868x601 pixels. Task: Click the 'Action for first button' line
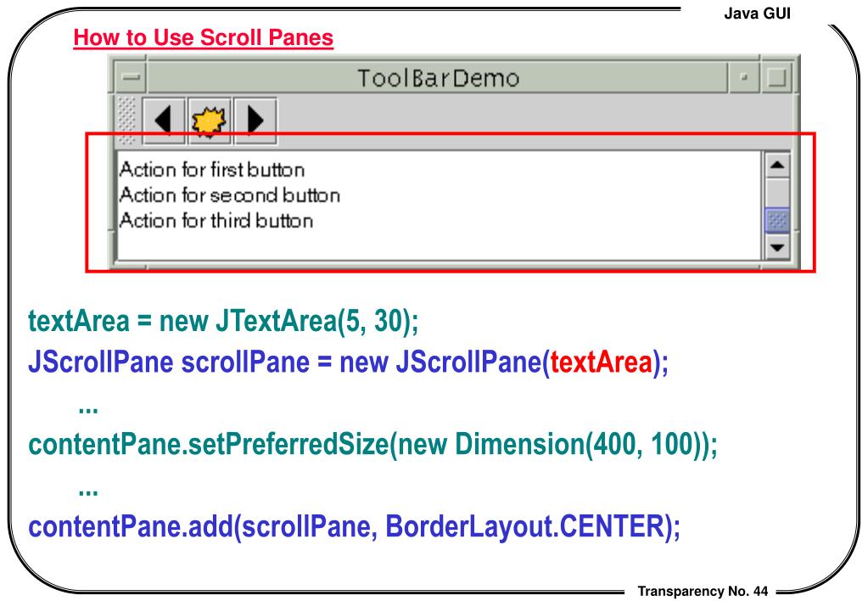click(x=212, y=170)
